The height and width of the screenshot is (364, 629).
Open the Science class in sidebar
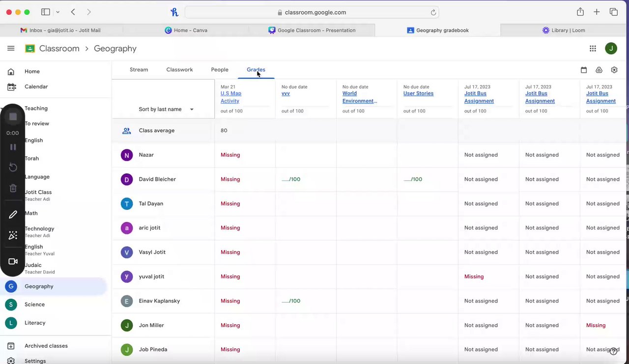(x=34, y=305)
